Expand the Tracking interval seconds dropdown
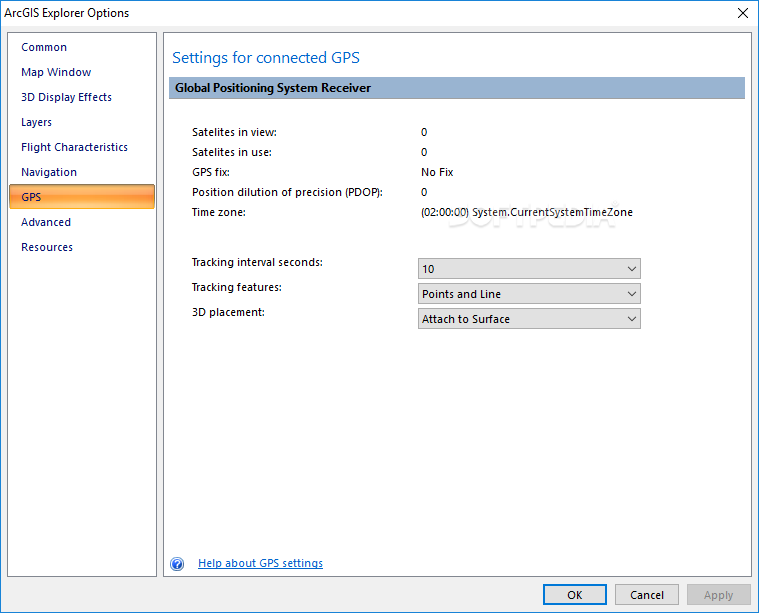Screen dimensions: 759x613 [529, 269]
